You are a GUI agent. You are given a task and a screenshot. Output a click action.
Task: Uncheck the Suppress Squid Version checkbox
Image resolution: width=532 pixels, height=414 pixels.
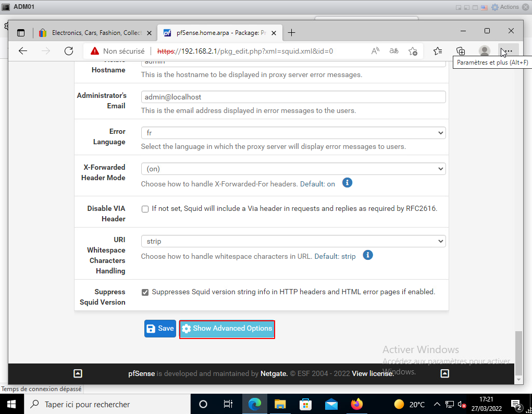[145, 292]
